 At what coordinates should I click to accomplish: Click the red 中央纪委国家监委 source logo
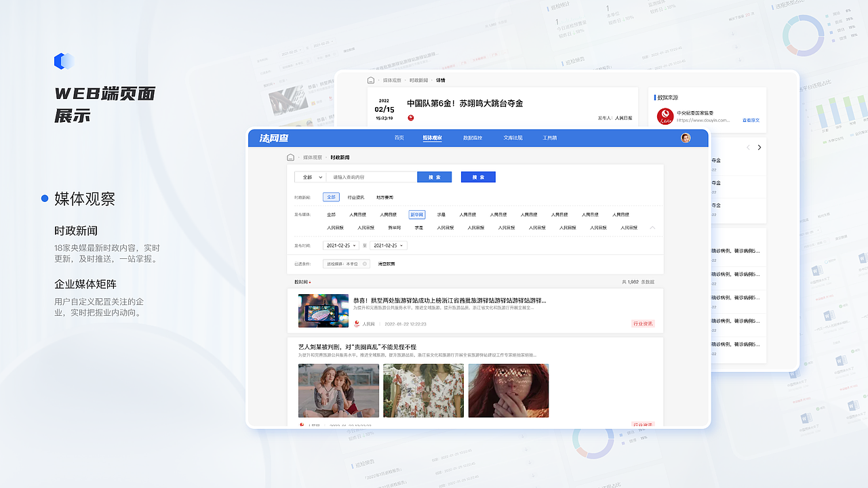click(665, 117)
